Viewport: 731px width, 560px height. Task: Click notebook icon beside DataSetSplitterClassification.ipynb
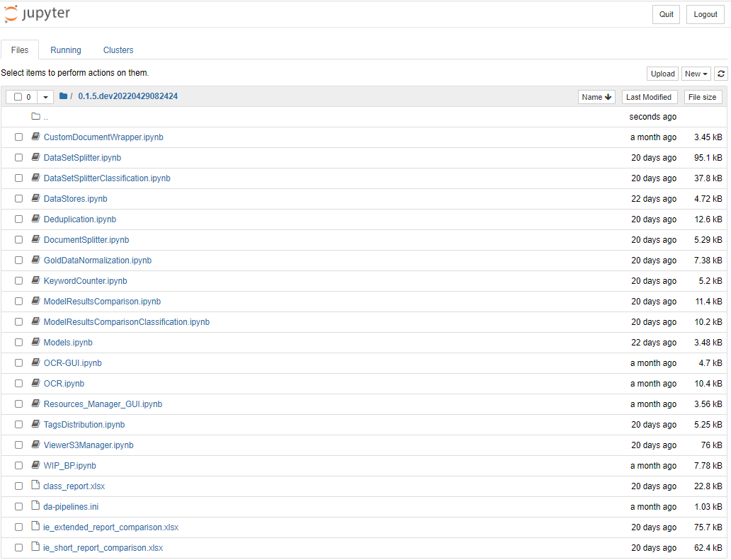point(35,178)
